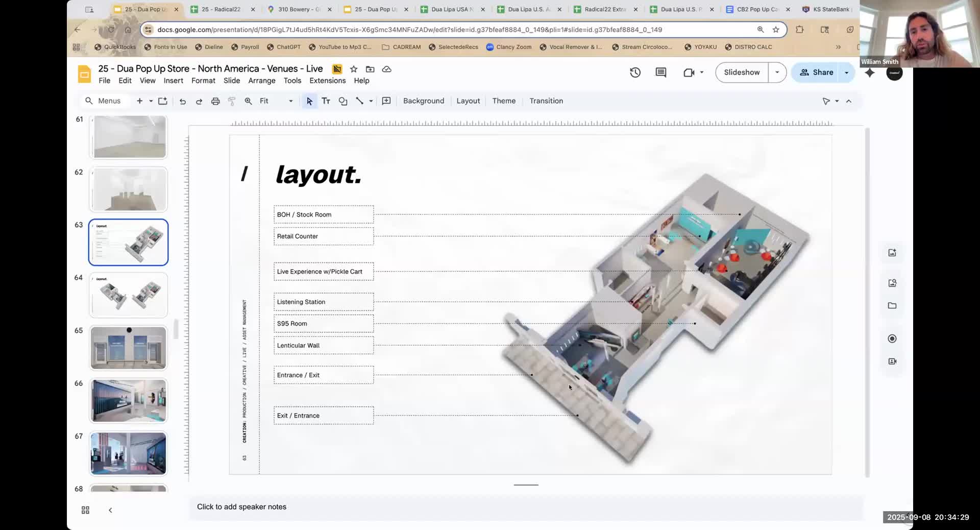Viewport: 980px width, 530px height.
Task: Open the Gemini sparkle assistant
Action: pyautogui.click(x=870, y=73)
